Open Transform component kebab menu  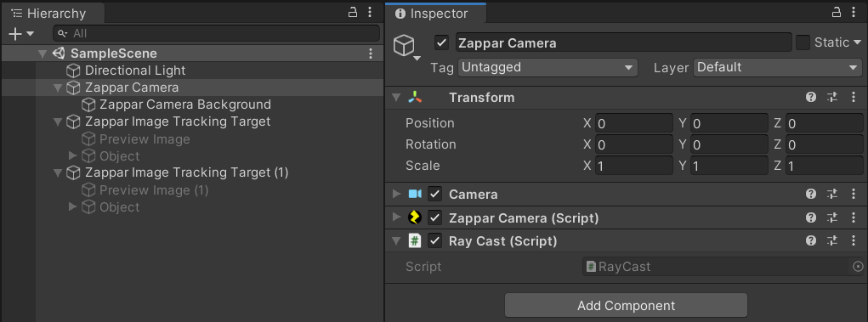click(x=854, y=98)
